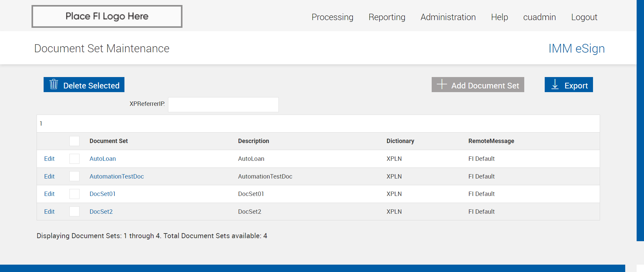644x272 pixels.
Task: Select the AutomationTestDoc row checkbox
Action: pyautogui.click(x=74, y=177)
